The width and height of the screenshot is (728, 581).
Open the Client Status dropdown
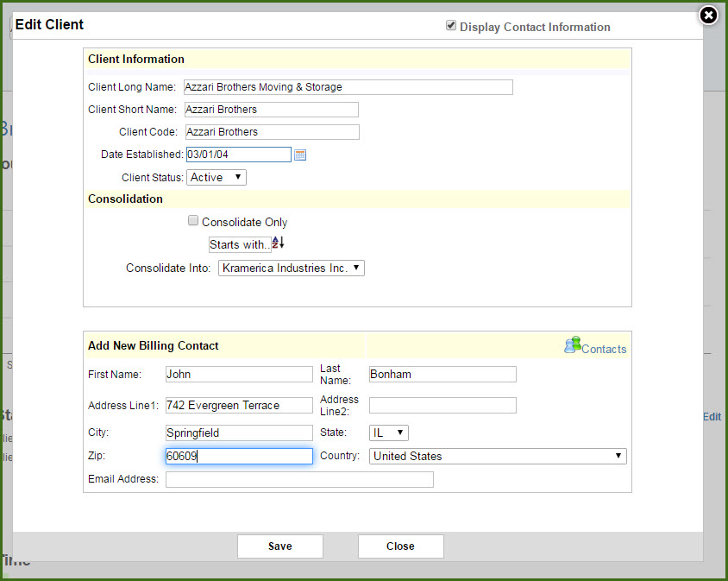[x=217, y=177]
